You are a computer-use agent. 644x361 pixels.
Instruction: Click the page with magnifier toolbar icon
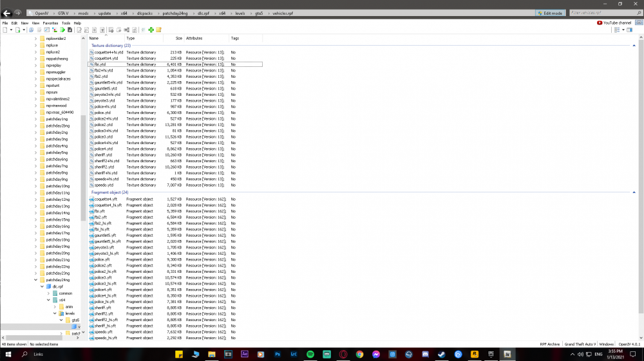tap(87, 30)
